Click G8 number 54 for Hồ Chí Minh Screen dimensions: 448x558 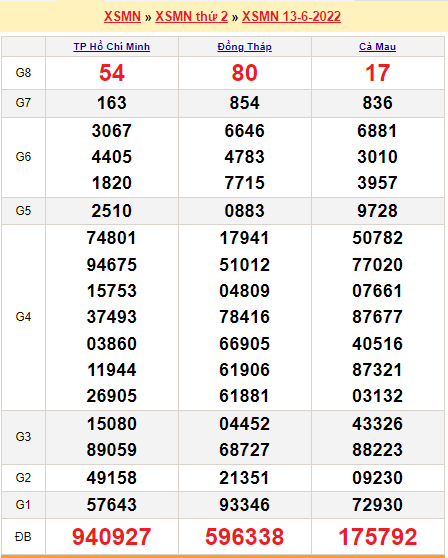point(112,73)
